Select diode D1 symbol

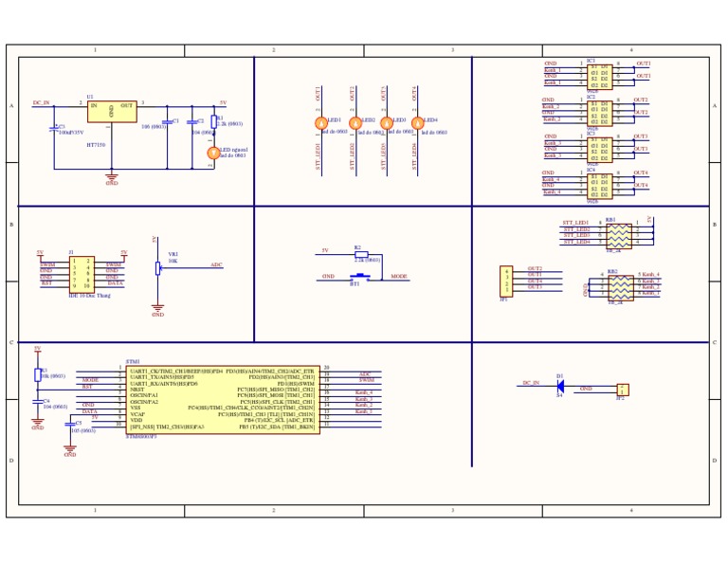[560, 386]
